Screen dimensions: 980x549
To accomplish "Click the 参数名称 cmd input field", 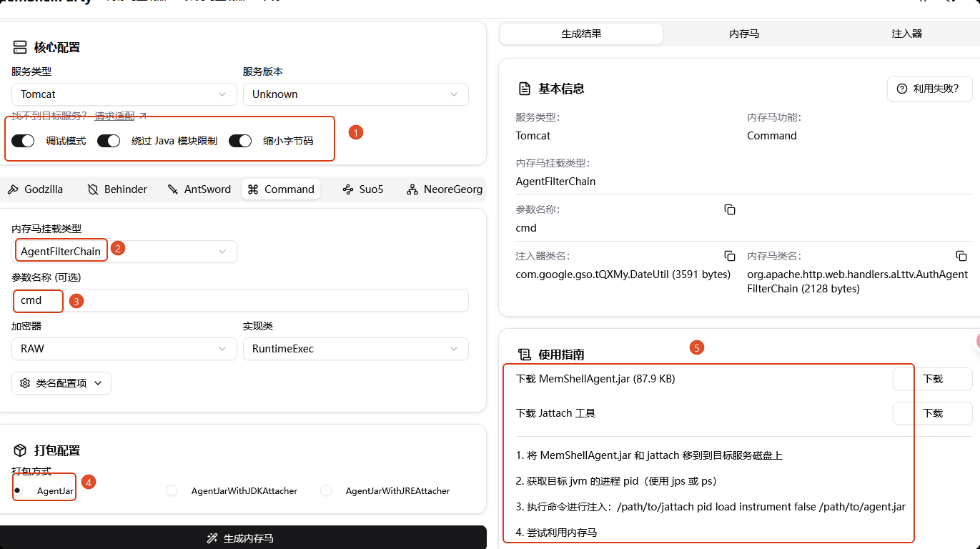I will coord(240,300).
